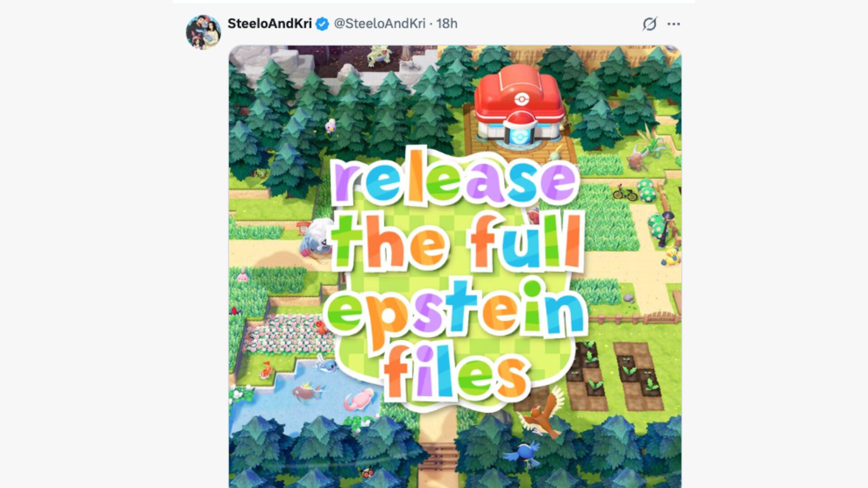Click the Grok explain-post icon
Screen dimensions: 868x488
click(x=650, y=24)
